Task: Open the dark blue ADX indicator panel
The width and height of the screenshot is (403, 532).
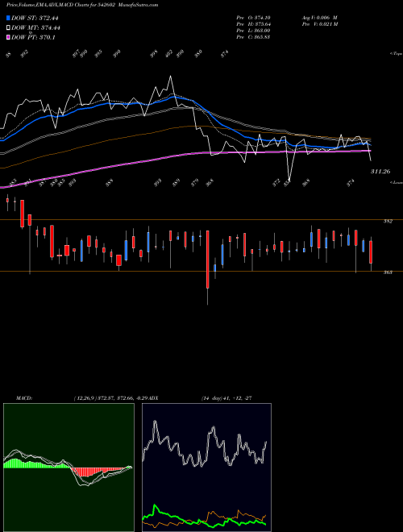Action: coord(206,468)
